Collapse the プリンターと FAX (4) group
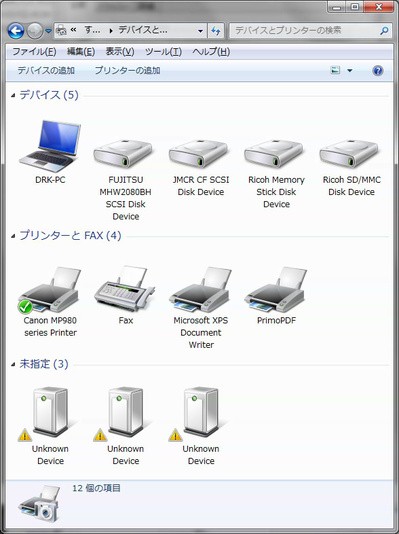The image size is (399, 534). (13, 236)
